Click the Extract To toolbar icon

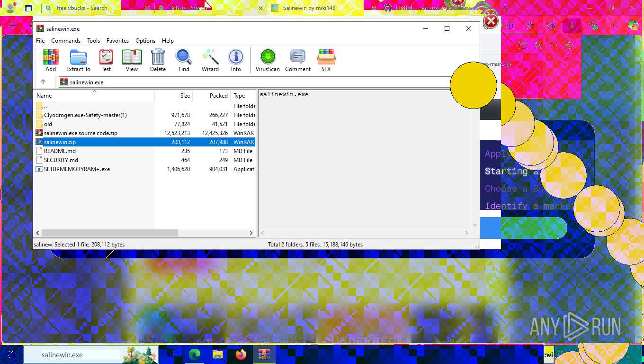[78, 60]
